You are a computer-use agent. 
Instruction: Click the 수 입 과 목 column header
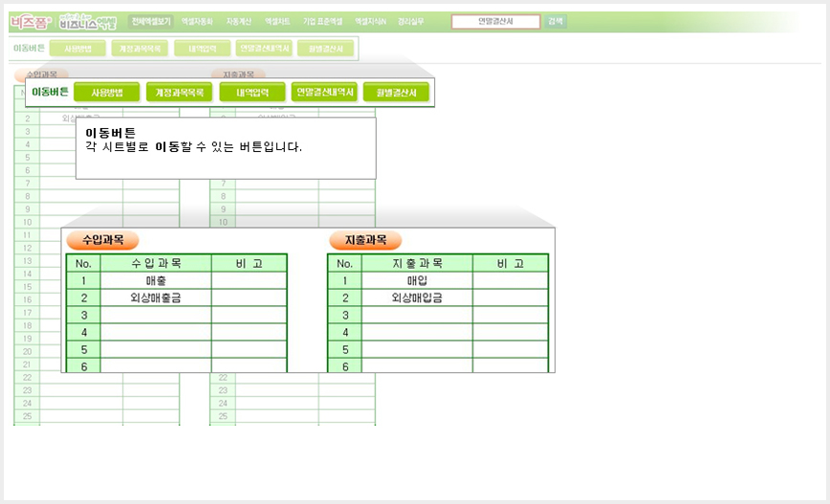[x=156, y=264]
